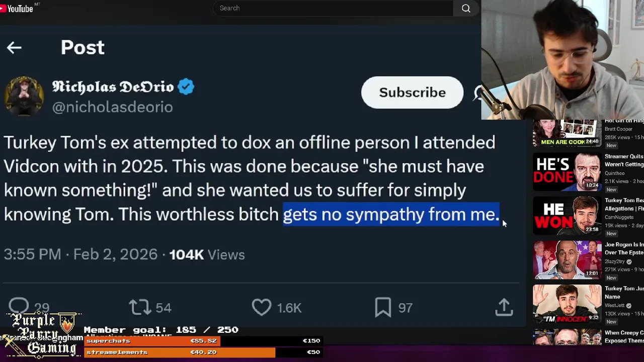Click the Subscribe button
Image resolution: width=644 pixels, height=362 pixels.
click(x=412, y=93)
